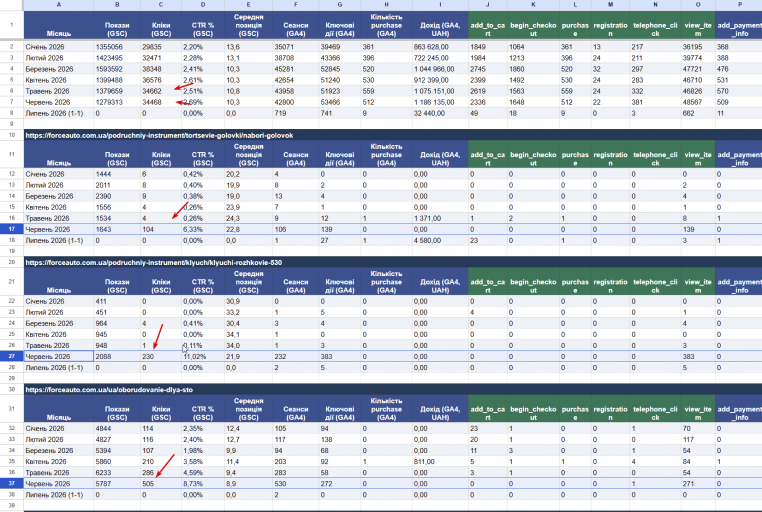Select column I header

click(x=440, y=4)
